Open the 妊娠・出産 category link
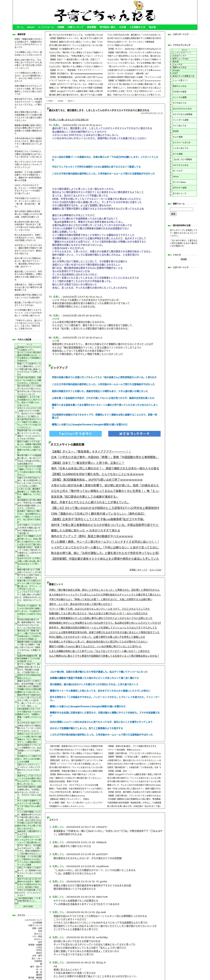210x980 pixels. tap(37, 928)
